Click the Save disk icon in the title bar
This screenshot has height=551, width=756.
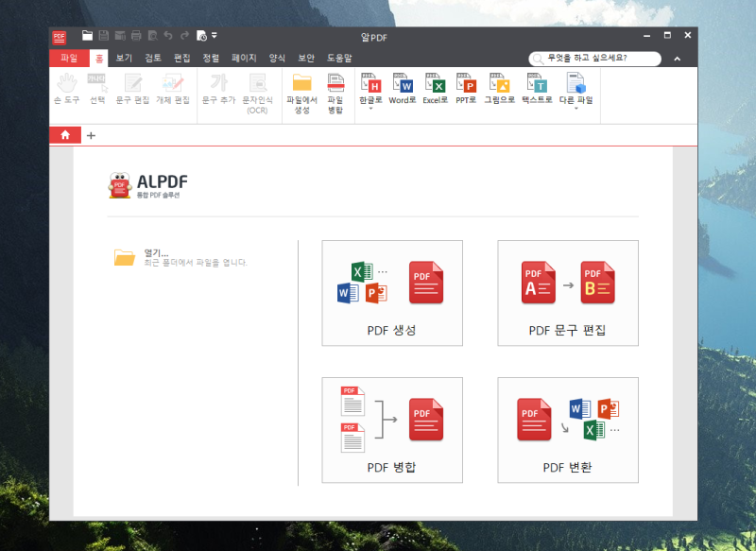tap(104, 36)
